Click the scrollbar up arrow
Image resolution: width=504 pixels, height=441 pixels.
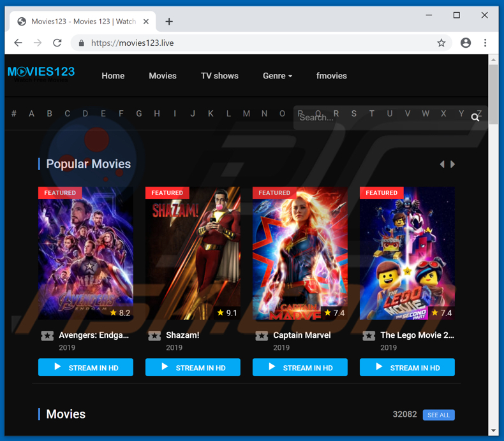pos(493,60)
